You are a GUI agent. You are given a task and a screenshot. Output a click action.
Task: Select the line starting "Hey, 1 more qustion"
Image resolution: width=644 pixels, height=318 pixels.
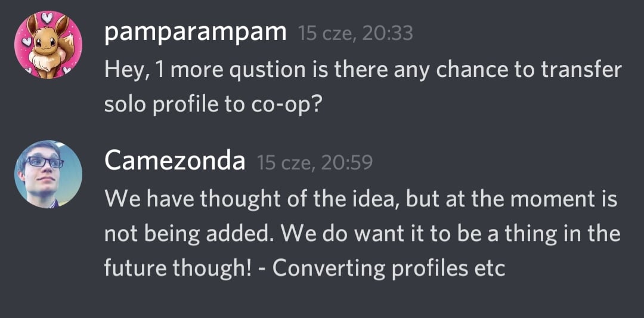(x=363, y=70)
